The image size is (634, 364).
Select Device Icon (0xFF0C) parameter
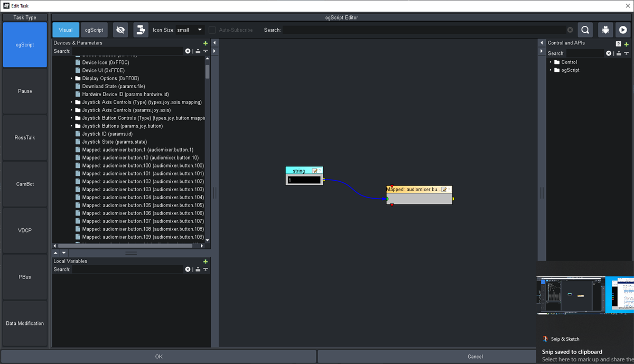[103, 62]
